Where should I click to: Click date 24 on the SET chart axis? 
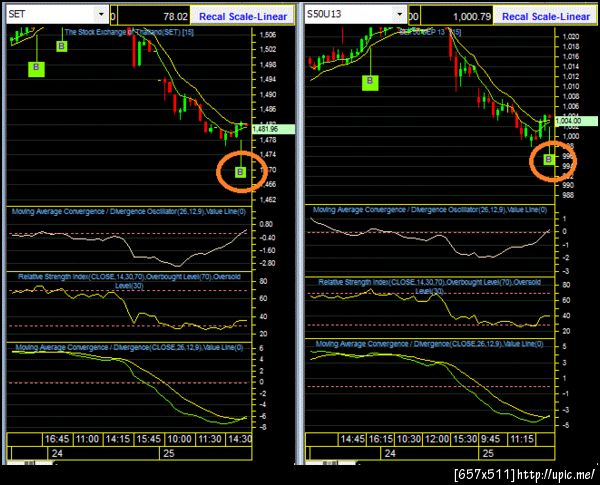tap(57, 454)
